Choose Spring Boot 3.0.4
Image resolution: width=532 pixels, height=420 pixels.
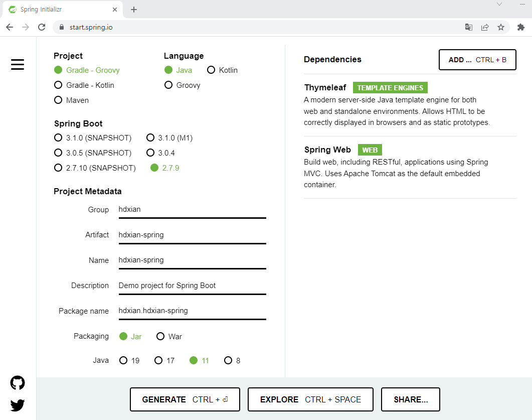[160, 153]
